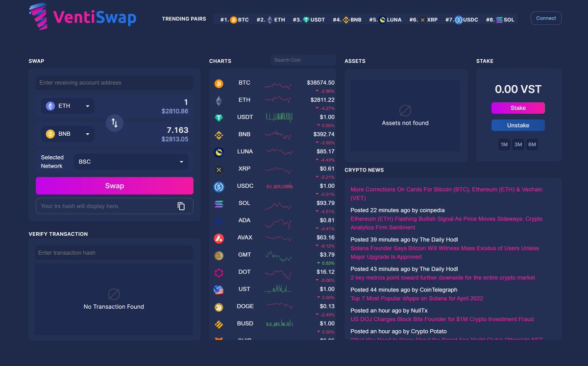Open 'Ethereum (ETH) Flashing Bullish Signal' article

tap(446, 223)
